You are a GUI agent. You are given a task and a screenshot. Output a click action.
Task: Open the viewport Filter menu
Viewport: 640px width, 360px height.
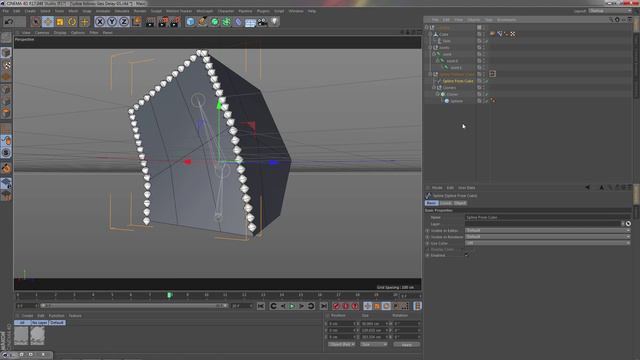click(x=94, y=32)
